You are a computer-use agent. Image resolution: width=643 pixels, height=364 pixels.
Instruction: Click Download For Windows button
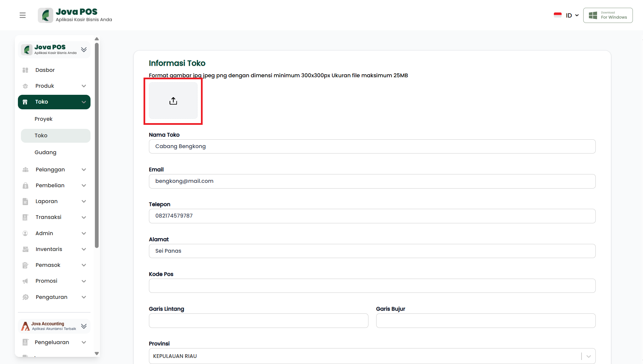click(x=608, y=15)
